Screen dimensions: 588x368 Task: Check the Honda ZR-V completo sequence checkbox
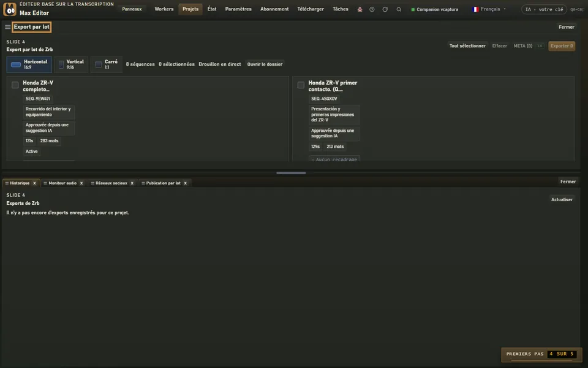coord(15,85)
